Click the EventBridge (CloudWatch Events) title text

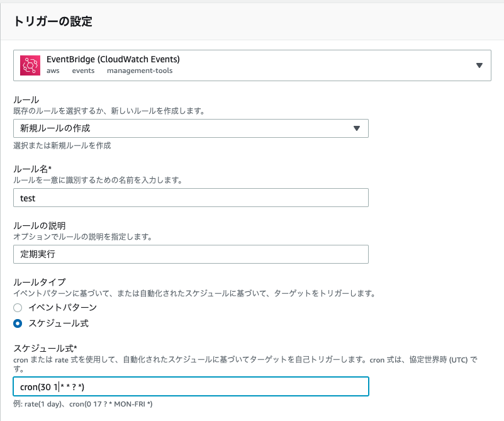(113, 59)
